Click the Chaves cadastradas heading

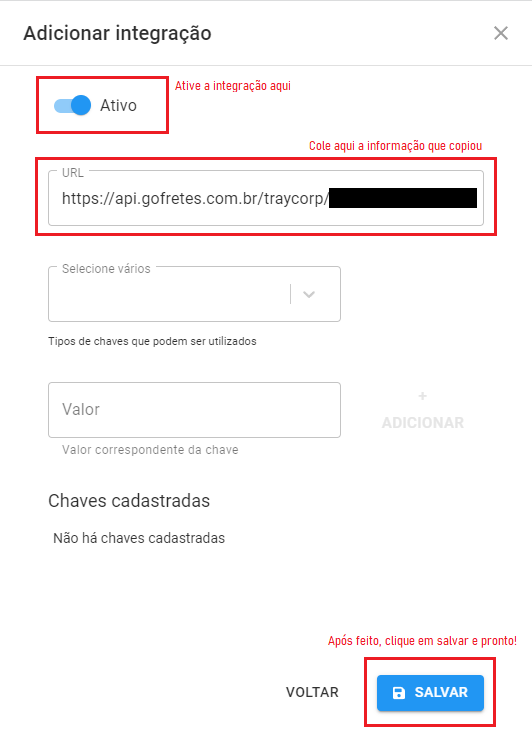(x=129, y=501)
